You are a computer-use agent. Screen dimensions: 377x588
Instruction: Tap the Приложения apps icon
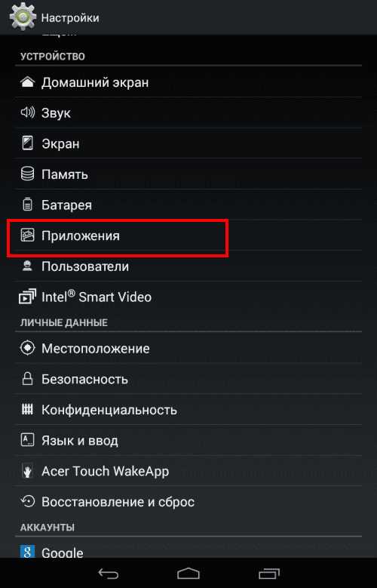pos(27,236)
